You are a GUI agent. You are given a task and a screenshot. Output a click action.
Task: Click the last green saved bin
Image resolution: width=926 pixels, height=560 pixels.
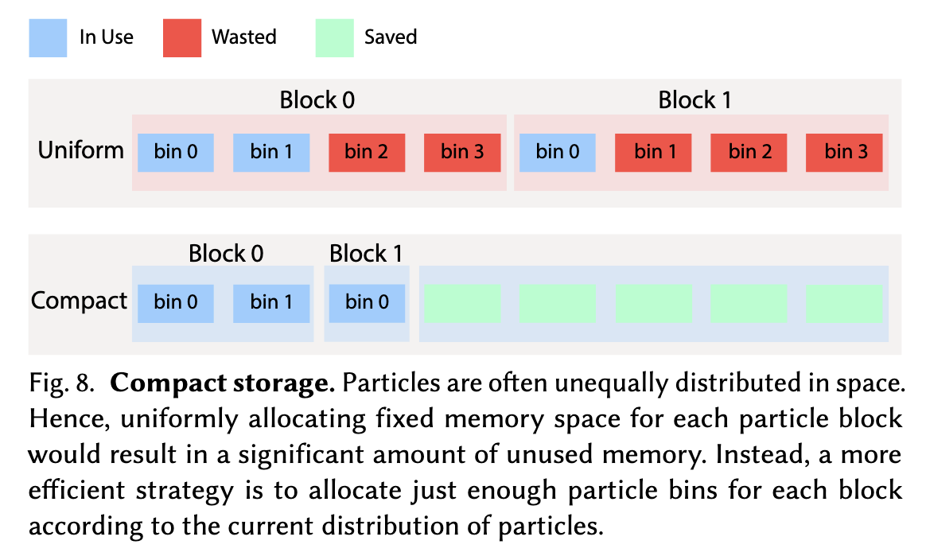pyautogui.click(x=845, y=304)
